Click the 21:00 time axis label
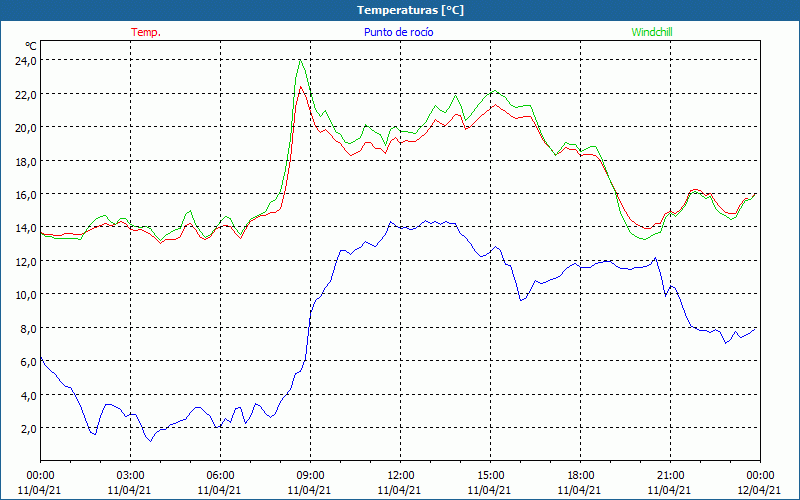 pyautogui.click(x=670, y=476)
